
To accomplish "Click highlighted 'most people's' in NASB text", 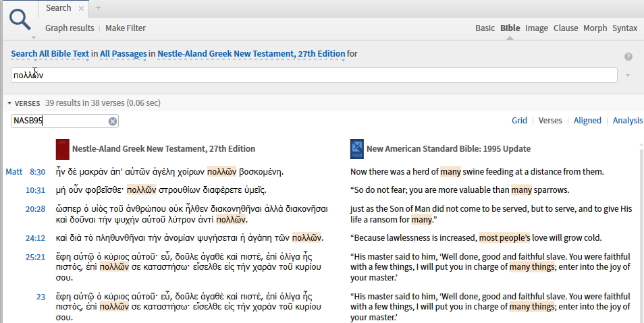I will pos(504,237).
